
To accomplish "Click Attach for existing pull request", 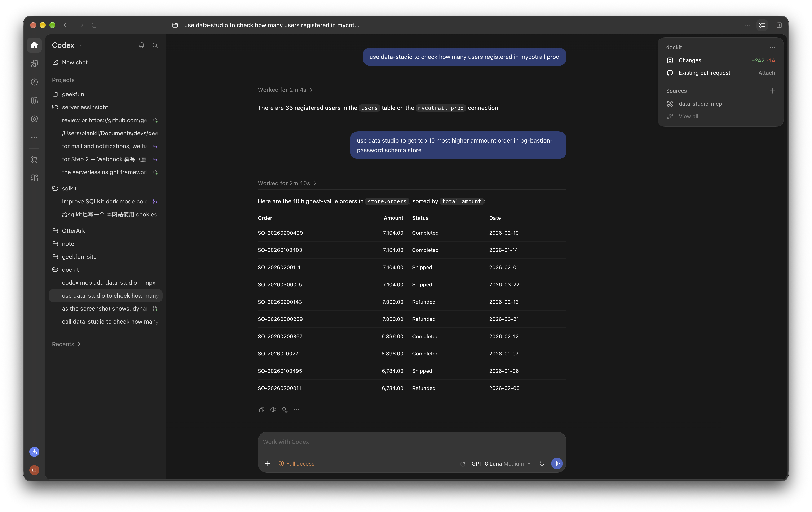I will (x=767, y=73).
